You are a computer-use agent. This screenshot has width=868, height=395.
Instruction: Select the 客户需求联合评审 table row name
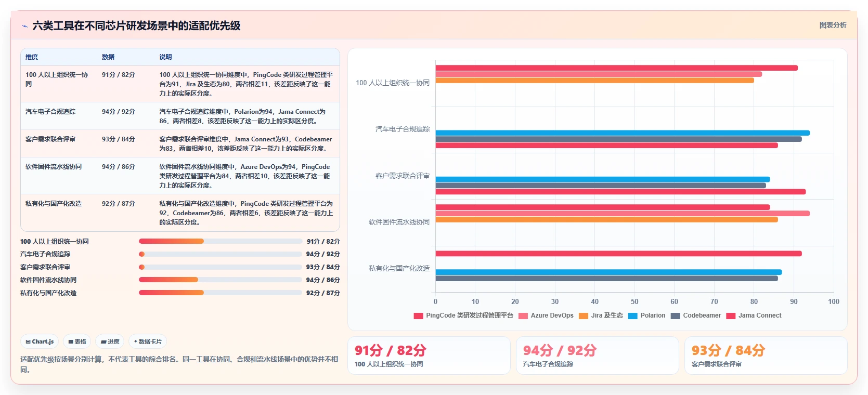[50, 139]
